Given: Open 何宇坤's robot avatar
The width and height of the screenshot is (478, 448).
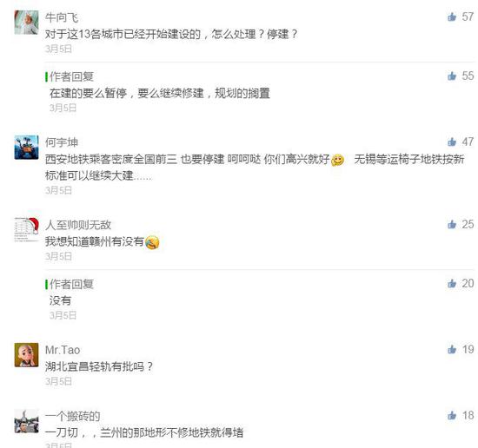Looking at the screenshot, I should (x=27, y=148).
